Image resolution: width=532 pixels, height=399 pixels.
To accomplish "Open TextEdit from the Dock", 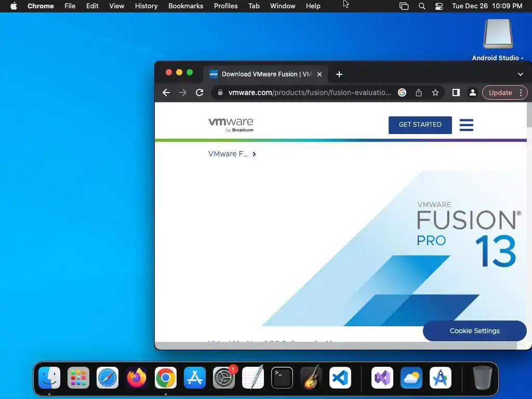I will click(253, 378).
